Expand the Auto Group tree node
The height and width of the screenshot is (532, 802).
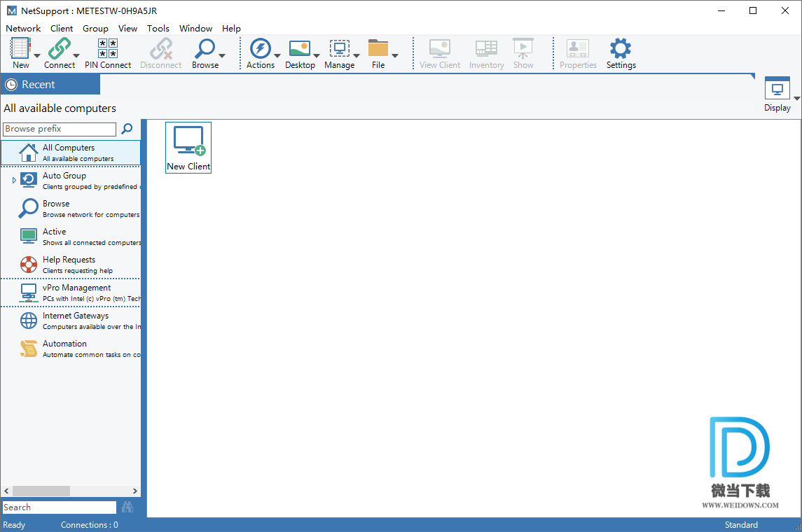click(x=14, y=181)
